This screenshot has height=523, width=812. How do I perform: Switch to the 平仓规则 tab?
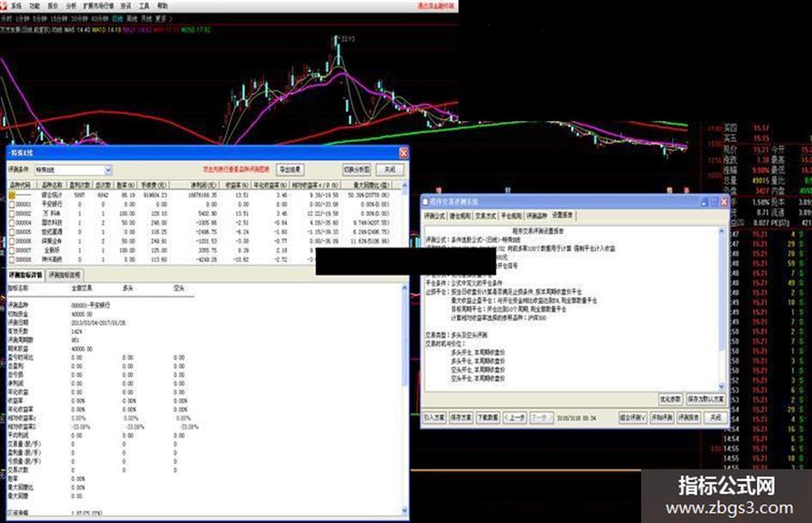(x=512, y=216)
